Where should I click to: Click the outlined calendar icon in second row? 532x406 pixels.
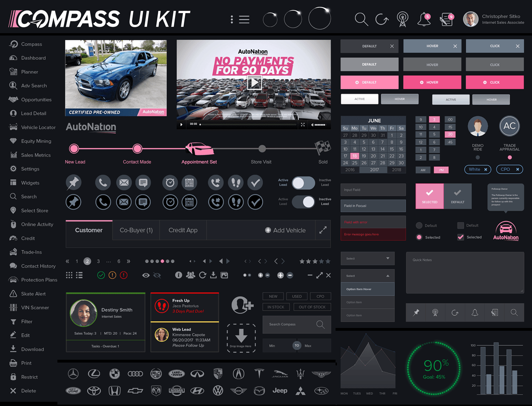coord(189,202)
